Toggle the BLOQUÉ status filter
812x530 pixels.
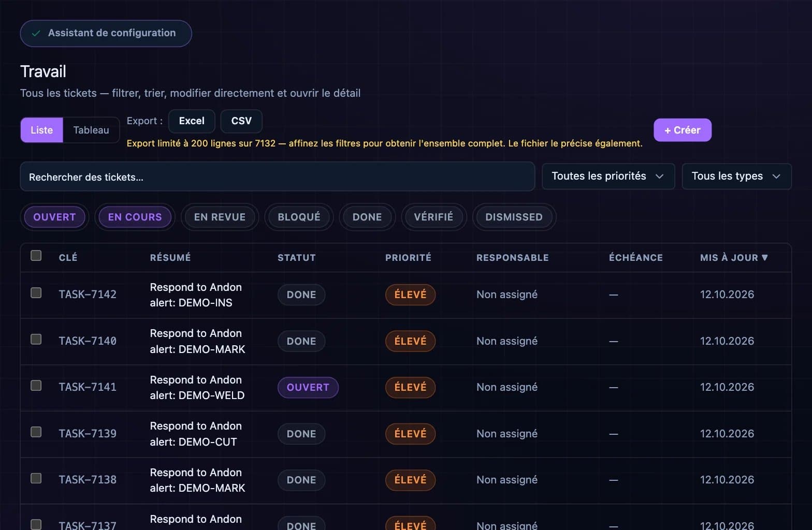299,217
